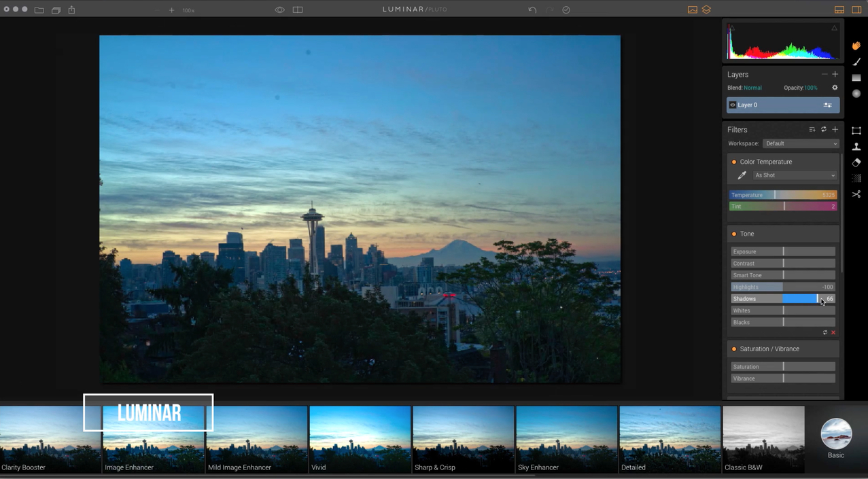
Task: Add a new filter with the Filters plus button
Action: (835, 129)
